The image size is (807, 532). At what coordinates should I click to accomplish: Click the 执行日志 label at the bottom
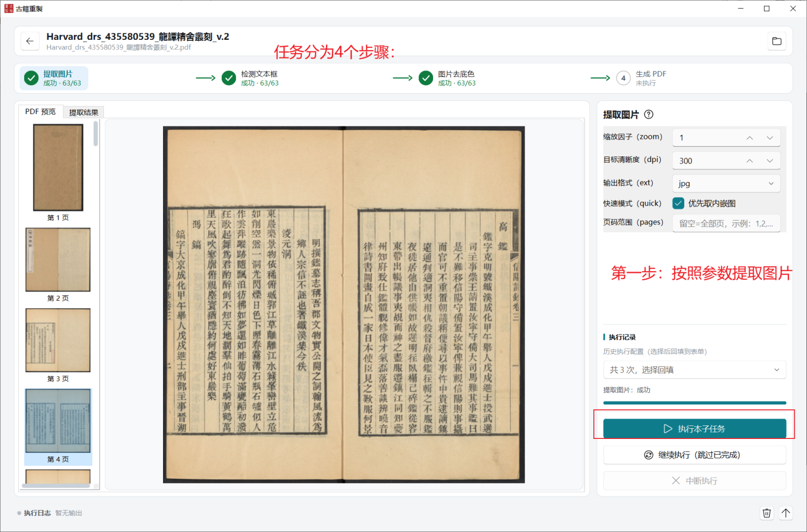[x=37, y=513]
